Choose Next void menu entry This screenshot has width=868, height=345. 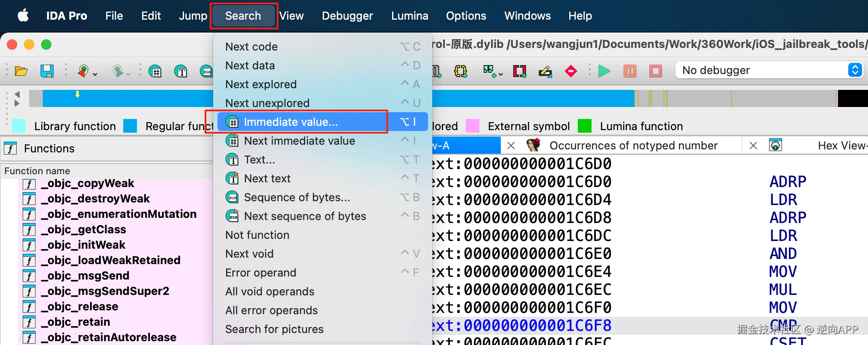(x=323, y=254)
